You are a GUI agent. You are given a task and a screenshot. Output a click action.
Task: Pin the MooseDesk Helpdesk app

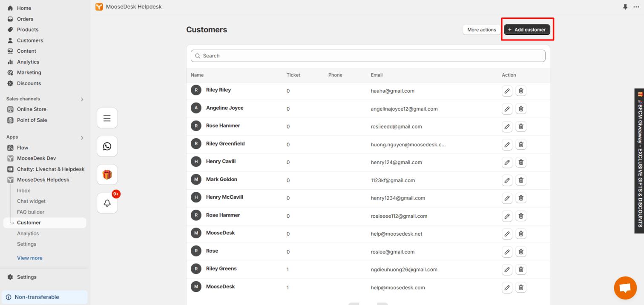(x=625, y=7)
